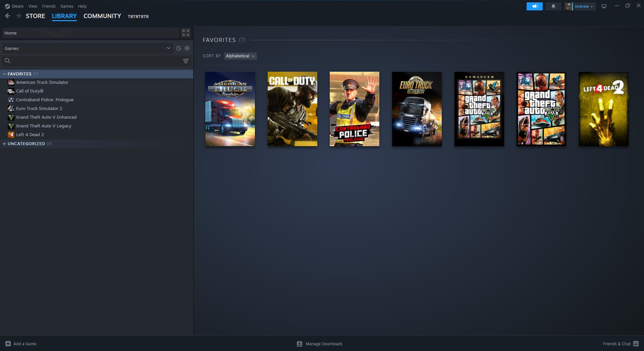Open Friends & Chat
The image size is (644, 351).
[x=621, y=344]
